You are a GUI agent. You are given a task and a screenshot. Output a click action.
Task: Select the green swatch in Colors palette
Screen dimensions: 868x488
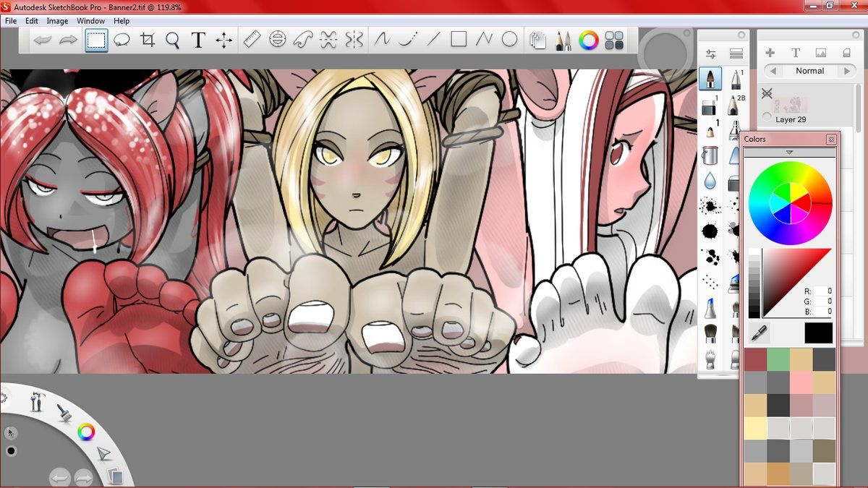(x=777, y=359)
